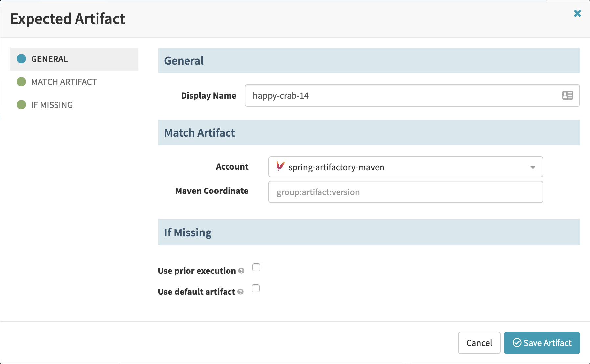Open the Account dropdown
This screenshot has height=364, width=590.
[405, 167]
